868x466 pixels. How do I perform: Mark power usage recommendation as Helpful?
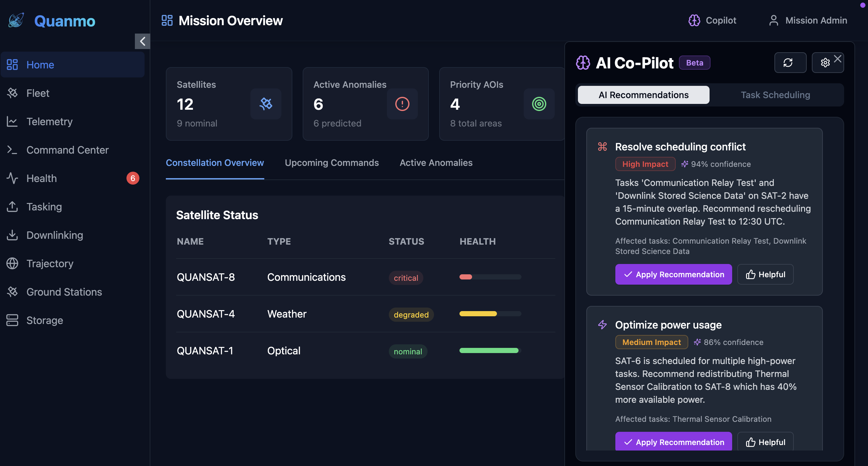(765, 442)
